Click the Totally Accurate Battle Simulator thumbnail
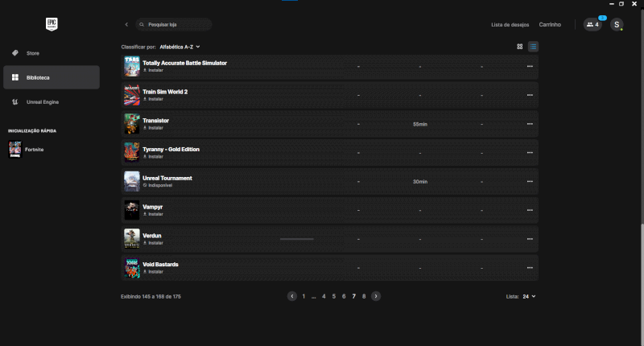The image size is (644, 346). (132, 67)
